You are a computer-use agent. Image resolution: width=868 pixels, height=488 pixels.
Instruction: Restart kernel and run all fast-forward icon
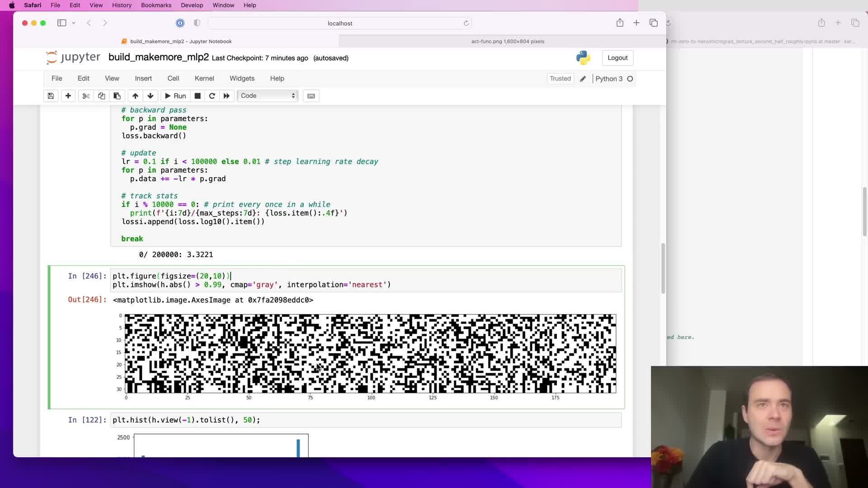pos(226,96)
